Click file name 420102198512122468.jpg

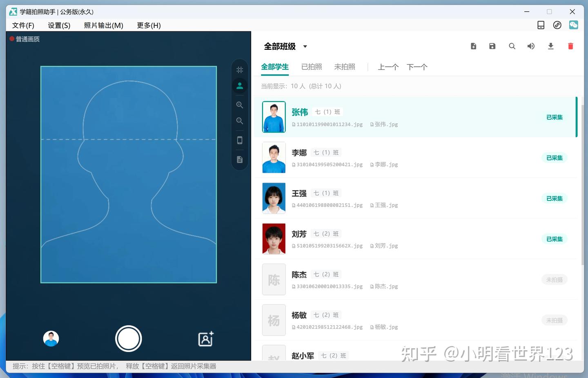click(330, 327)
